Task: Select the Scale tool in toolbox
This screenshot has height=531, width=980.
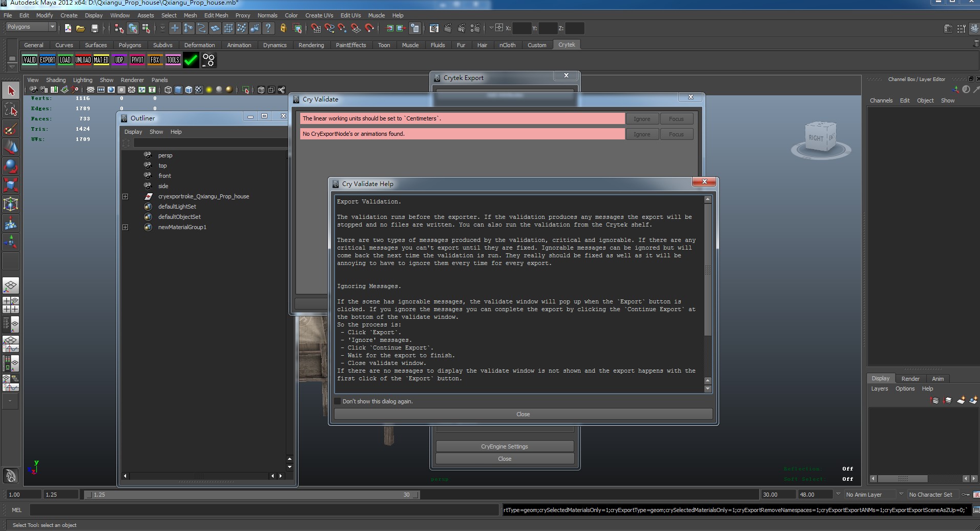Action: pos(11,185)
